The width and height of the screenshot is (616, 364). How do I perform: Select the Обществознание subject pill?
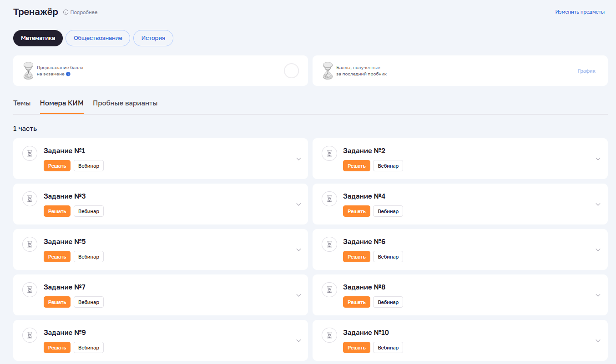click(98, 38)
